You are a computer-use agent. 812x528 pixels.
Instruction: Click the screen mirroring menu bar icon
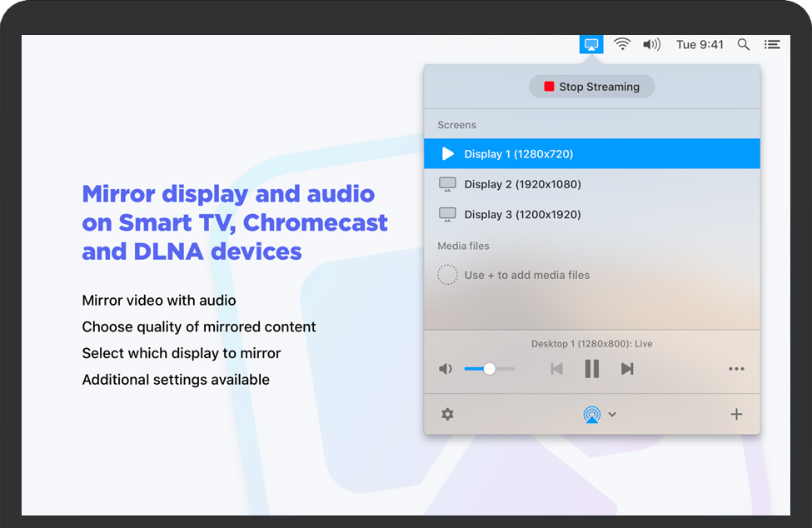pyautogui.click(x=591, y=44)
